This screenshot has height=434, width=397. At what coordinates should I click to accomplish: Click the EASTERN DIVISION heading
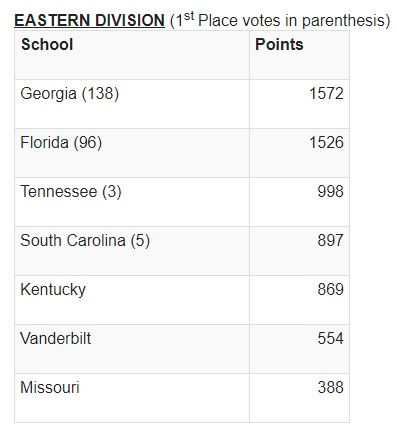89,20
